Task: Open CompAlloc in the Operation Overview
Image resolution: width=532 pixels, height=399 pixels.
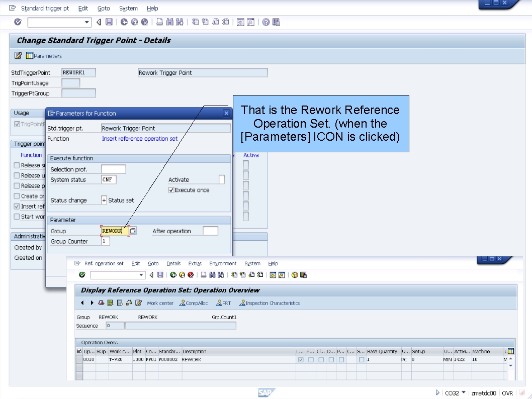Action: 194,303
